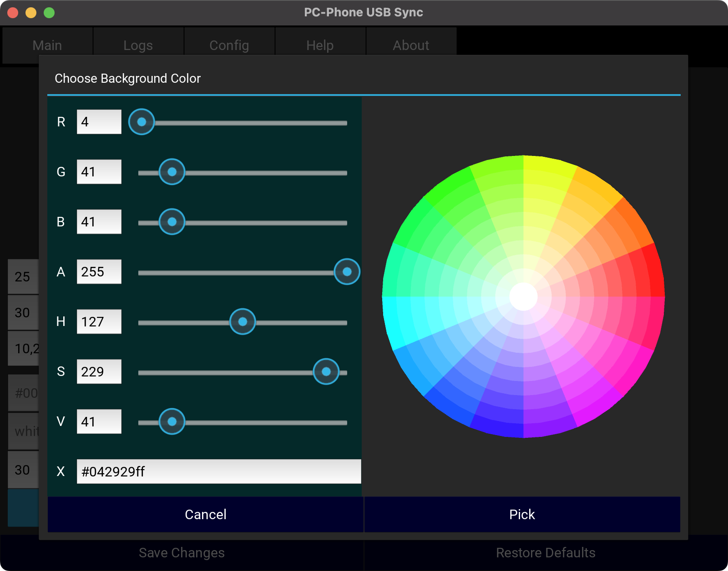Choose bright red on the color wheel
728x571 pixels.
[654, 273]
